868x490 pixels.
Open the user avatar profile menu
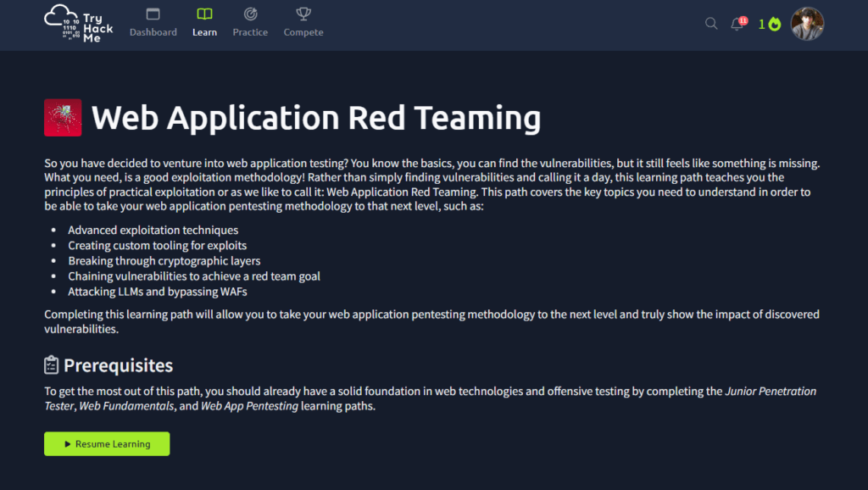(807, 25)
